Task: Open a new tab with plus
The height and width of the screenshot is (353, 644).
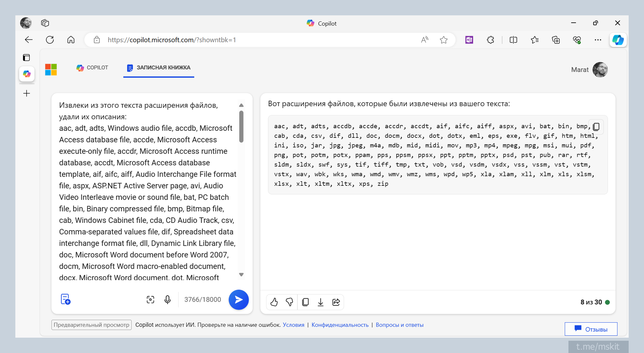Action: 26,94
